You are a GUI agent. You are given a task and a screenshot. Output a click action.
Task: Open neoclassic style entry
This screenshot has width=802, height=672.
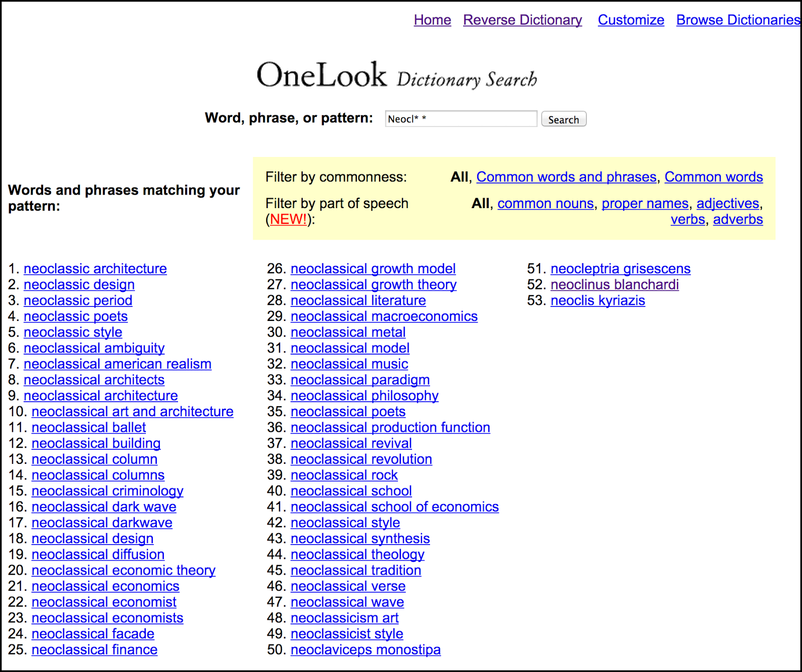pyautogui.click(x=73, y=332)
